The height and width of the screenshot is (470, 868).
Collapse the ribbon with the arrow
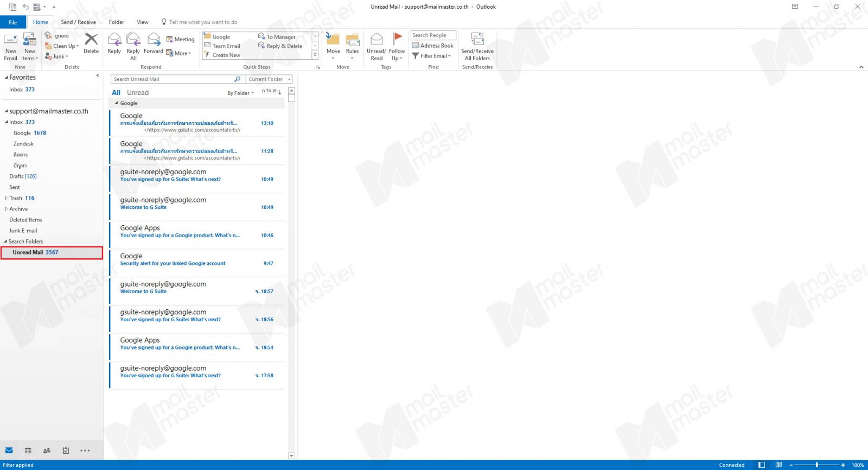[x=861, y=67]
